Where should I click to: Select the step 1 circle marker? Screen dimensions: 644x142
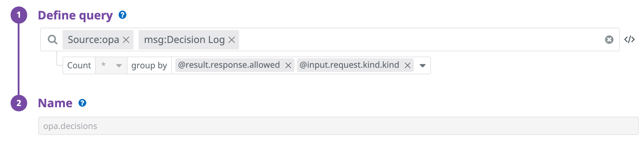pos(19,15)
